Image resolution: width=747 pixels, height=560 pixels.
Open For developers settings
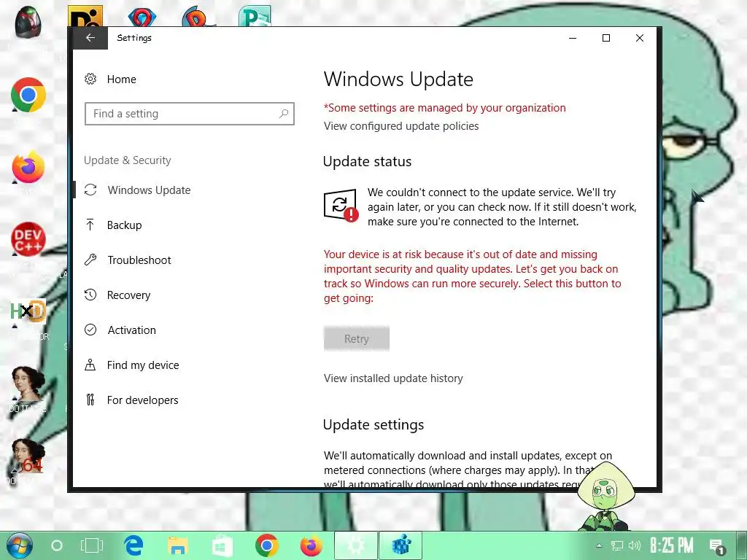click(142, 400)
